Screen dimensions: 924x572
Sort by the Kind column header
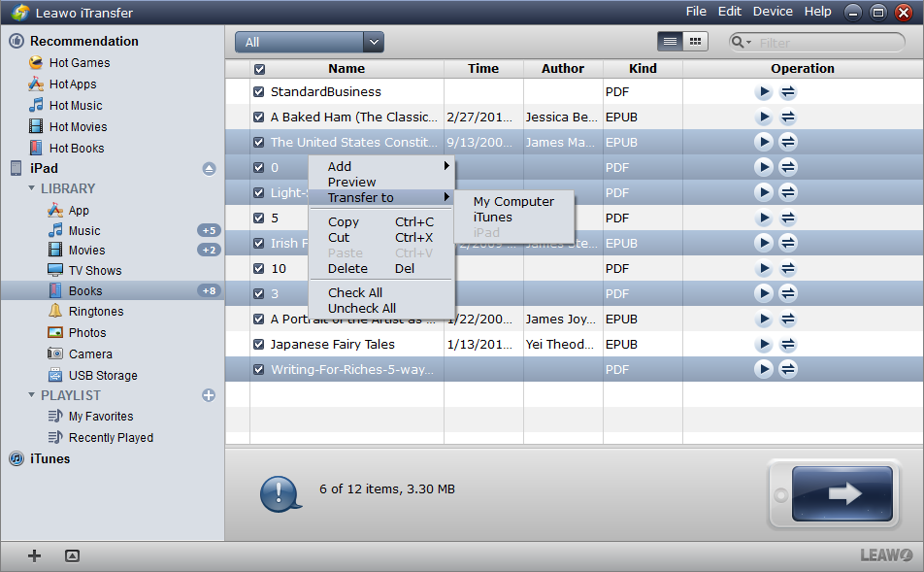click(643, 68)
